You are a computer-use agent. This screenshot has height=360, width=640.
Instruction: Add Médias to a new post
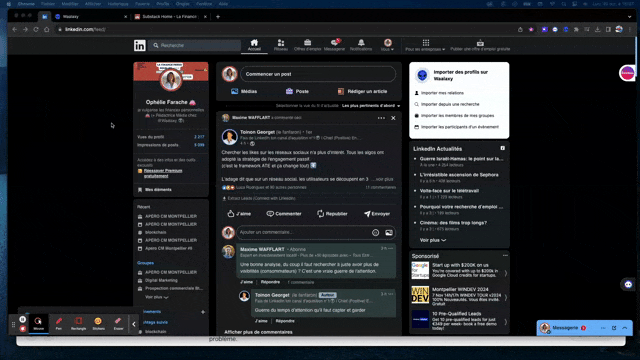[244, 91]
